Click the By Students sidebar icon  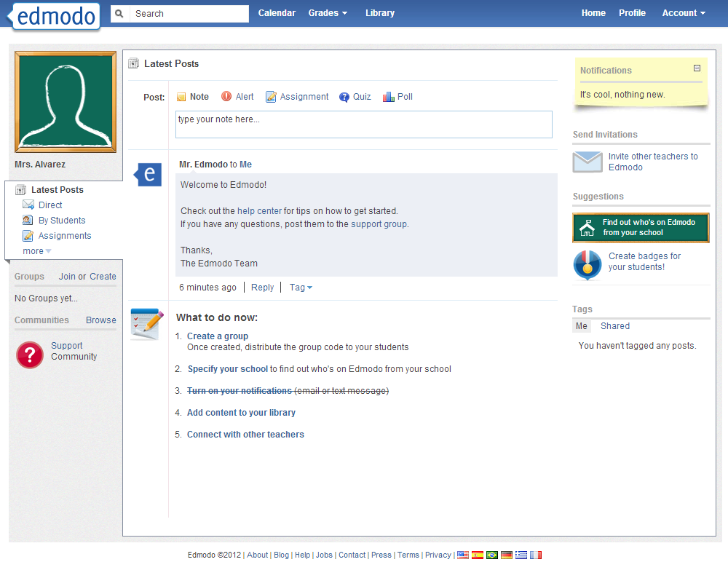click(x=29, y=220)
